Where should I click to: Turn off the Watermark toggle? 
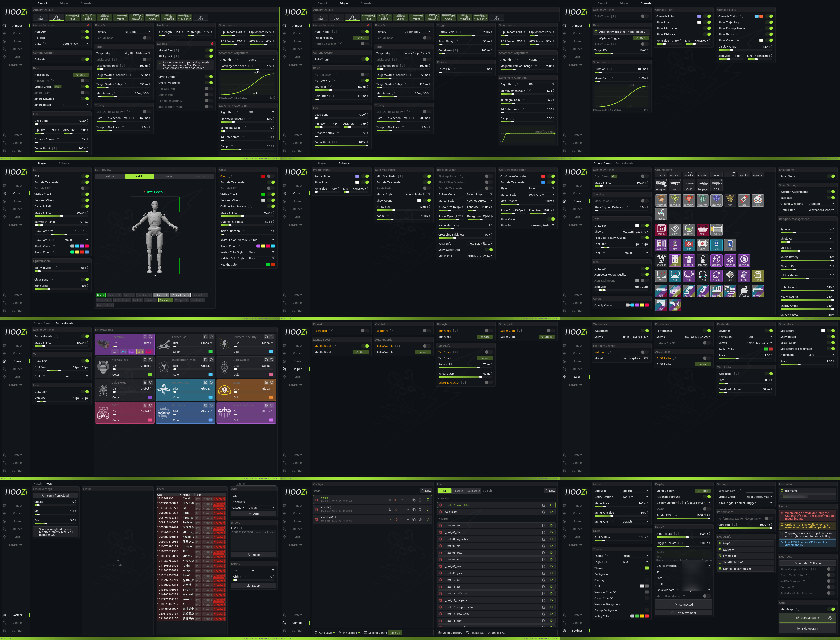[645, 331]
